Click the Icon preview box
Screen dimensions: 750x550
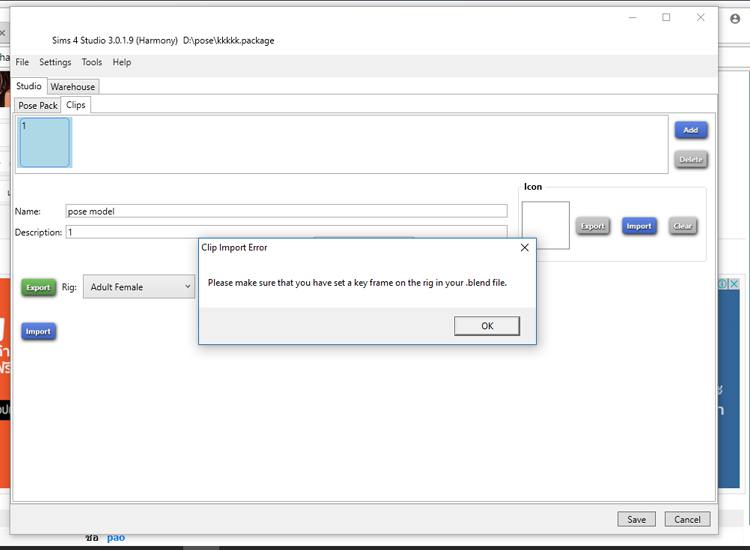coord(545,225)
